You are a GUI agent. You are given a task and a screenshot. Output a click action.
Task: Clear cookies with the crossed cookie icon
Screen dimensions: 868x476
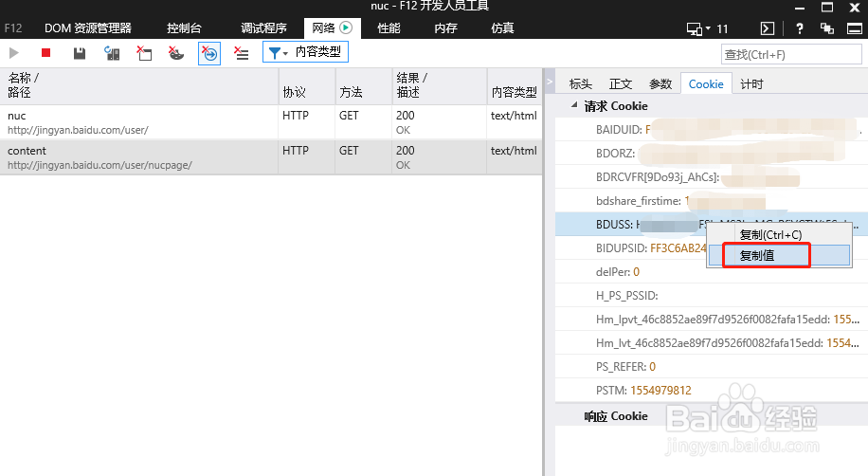(176, 53)
